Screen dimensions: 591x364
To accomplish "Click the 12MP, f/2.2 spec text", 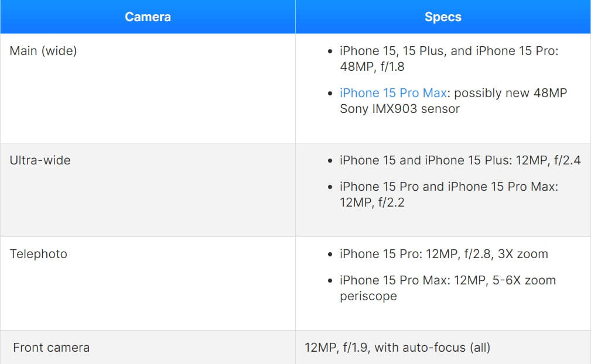I will [x=372, y=202].
